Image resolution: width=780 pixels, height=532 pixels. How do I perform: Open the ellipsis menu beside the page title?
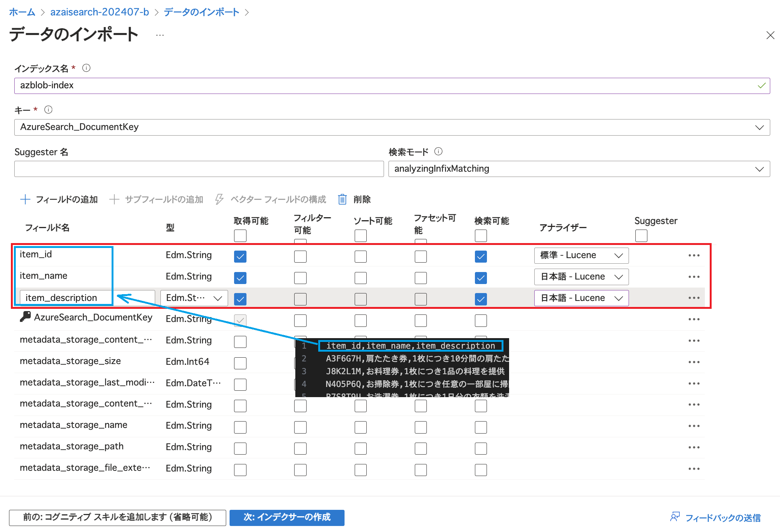coord(160,35)
